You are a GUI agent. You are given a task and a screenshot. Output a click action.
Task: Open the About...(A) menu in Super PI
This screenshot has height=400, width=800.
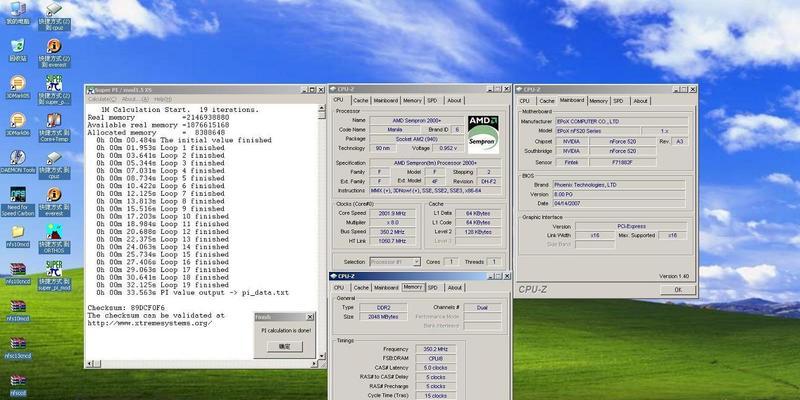(135, 99)
